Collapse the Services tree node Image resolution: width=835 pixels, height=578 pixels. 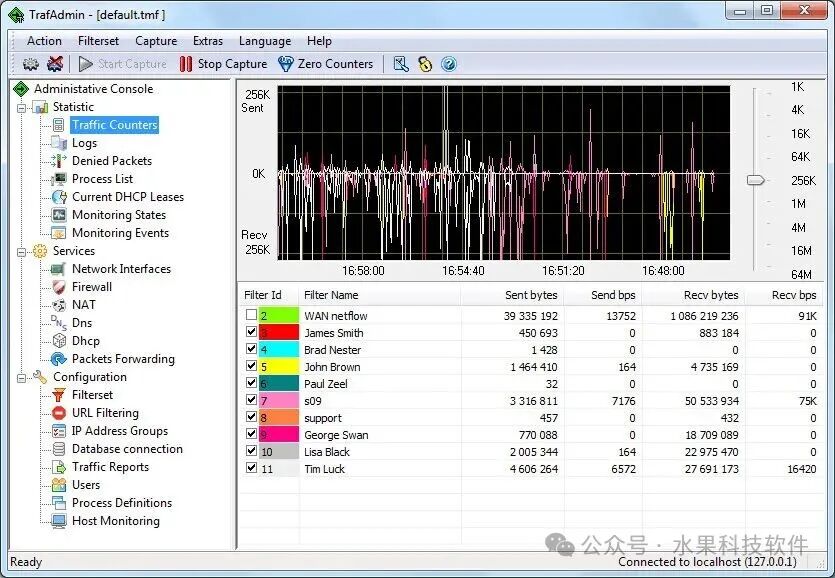(x=21, y=251)
